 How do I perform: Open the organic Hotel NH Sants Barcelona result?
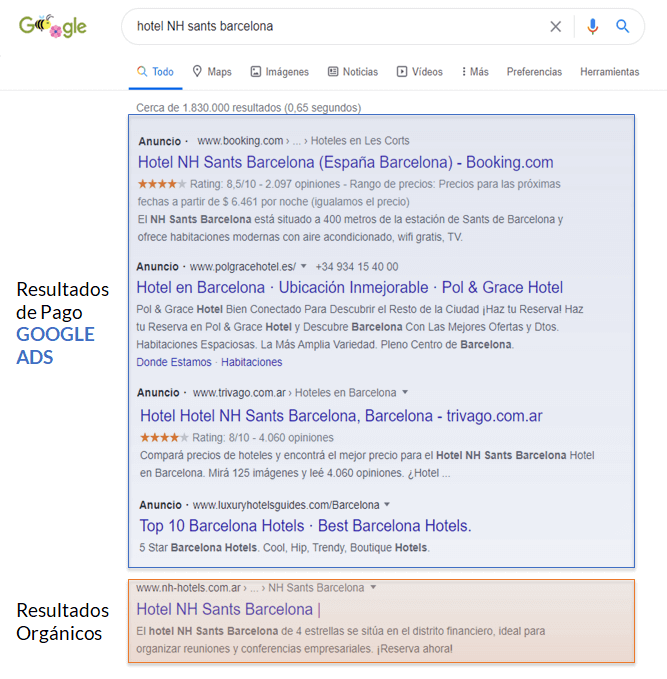point(228,609)
